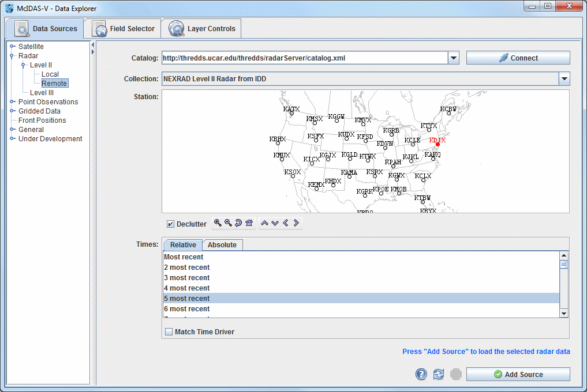Select the KCLE station on map

pos(413,144)
